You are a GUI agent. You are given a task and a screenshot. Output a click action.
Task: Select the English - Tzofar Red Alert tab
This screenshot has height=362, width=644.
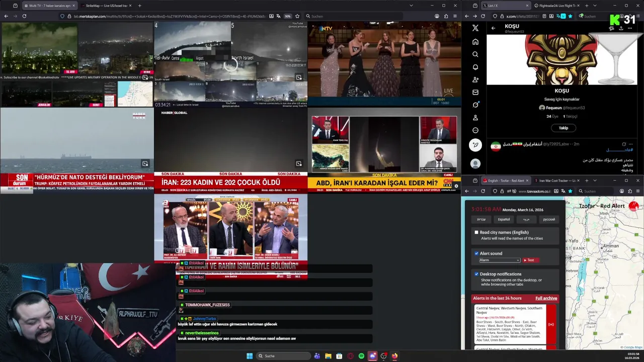coord(506,180)
